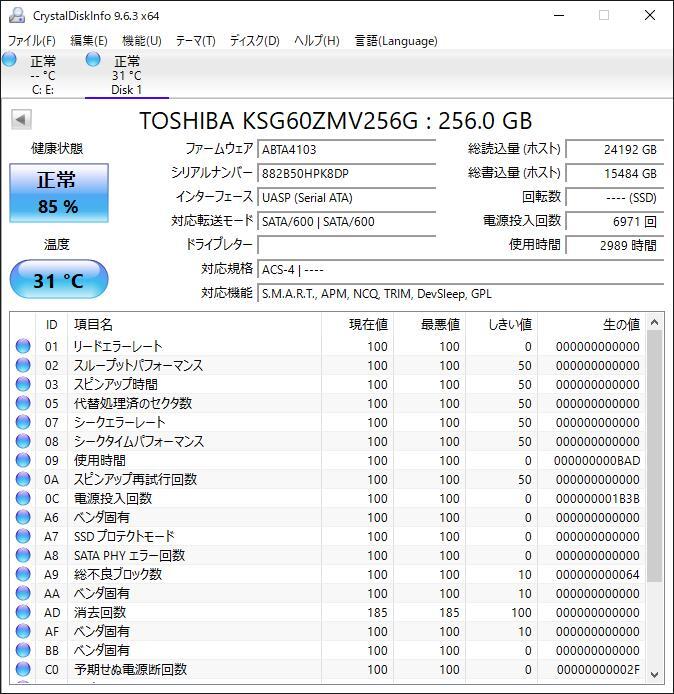Click status orb for ID AF ベンダ固有

[x=23, y=632]
